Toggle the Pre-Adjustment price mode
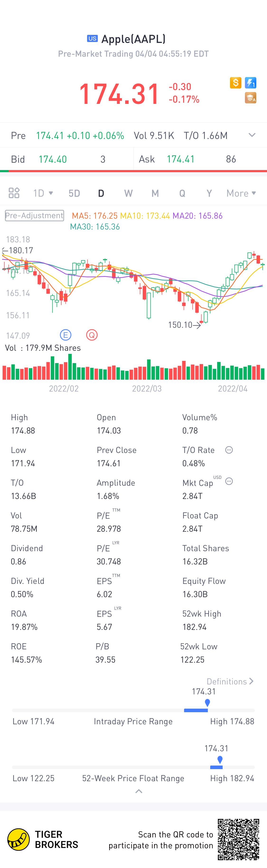This screenshot has height=868, width=267. coord(34,215)
